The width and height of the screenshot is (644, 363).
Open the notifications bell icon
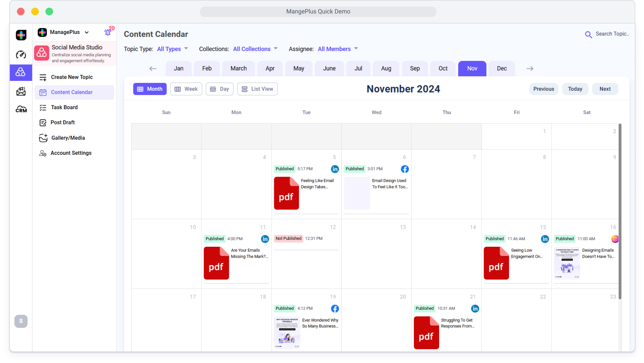coord(108,32)
